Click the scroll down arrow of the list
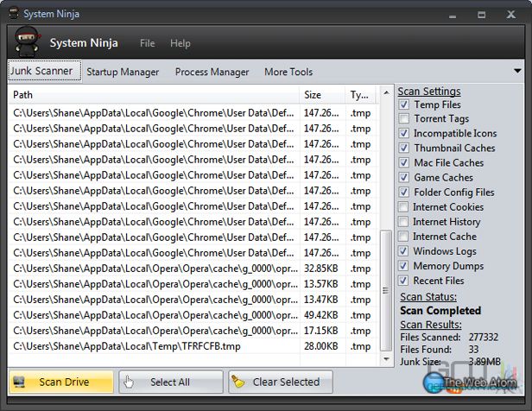Viewport: 532px width, 411px height. coord(386,359)
